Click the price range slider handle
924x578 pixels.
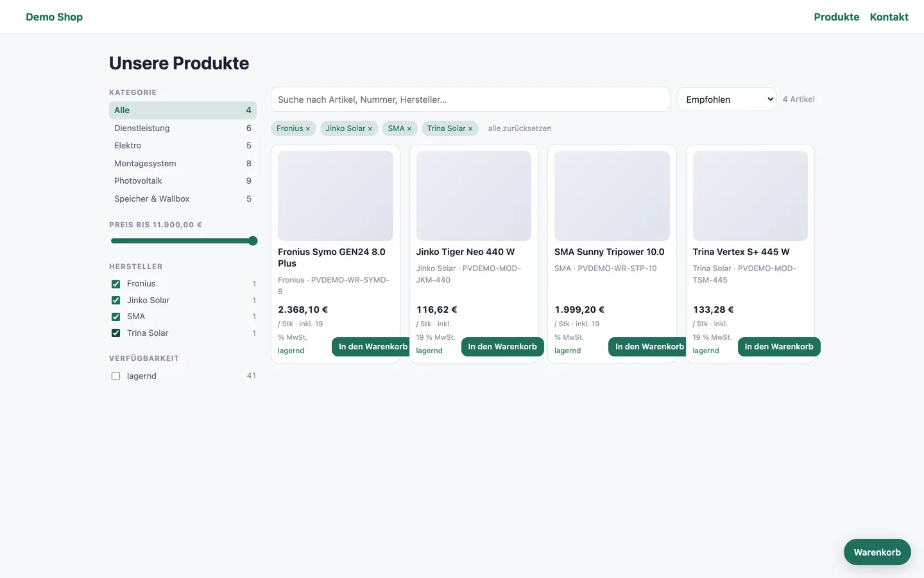pyautogui.click(x=253, y=241)
